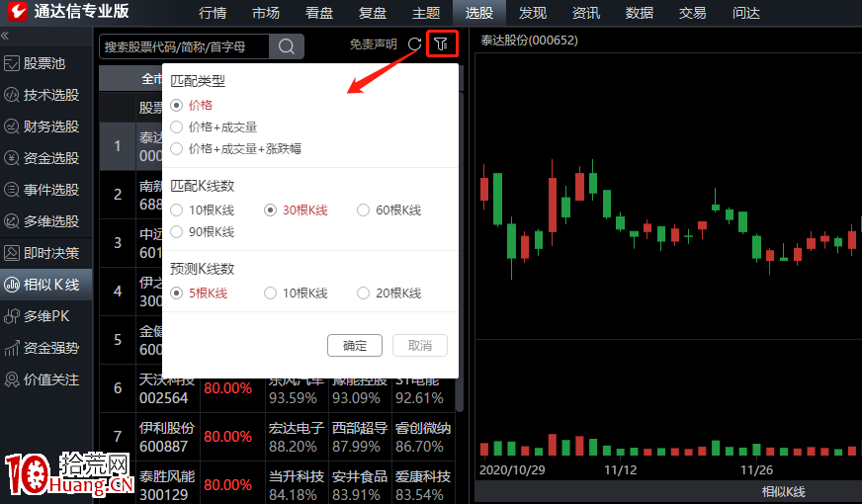
Task: Click 宏达电子 88.20% cell
Action: point(297,437)
